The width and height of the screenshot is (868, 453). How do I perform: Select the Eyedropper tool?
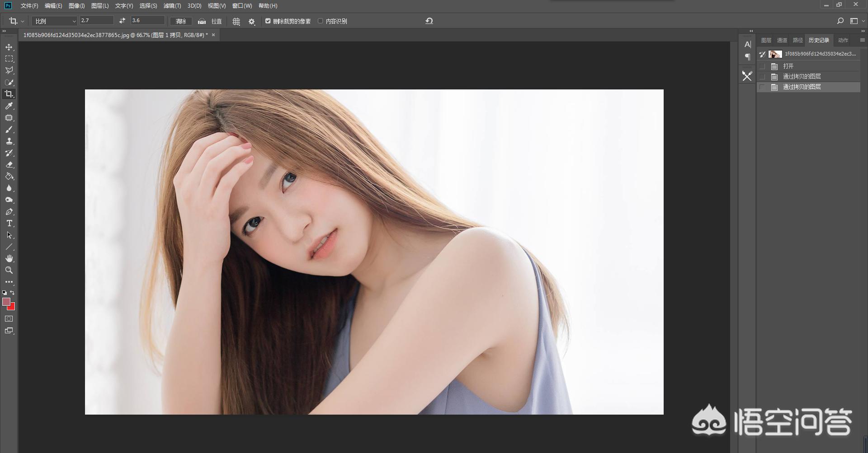[x=9, y=106]
